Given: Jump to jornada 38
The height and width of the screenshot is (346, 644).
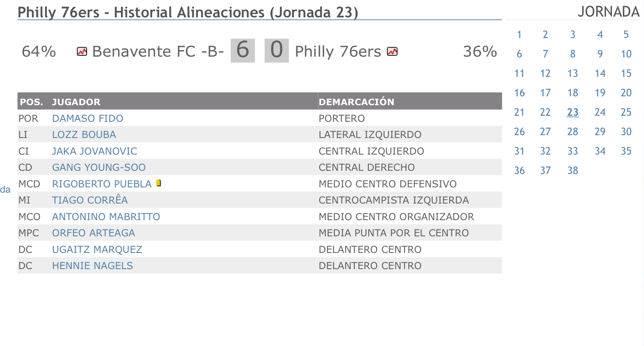Looking at the screenshot, I should point(573,171).
